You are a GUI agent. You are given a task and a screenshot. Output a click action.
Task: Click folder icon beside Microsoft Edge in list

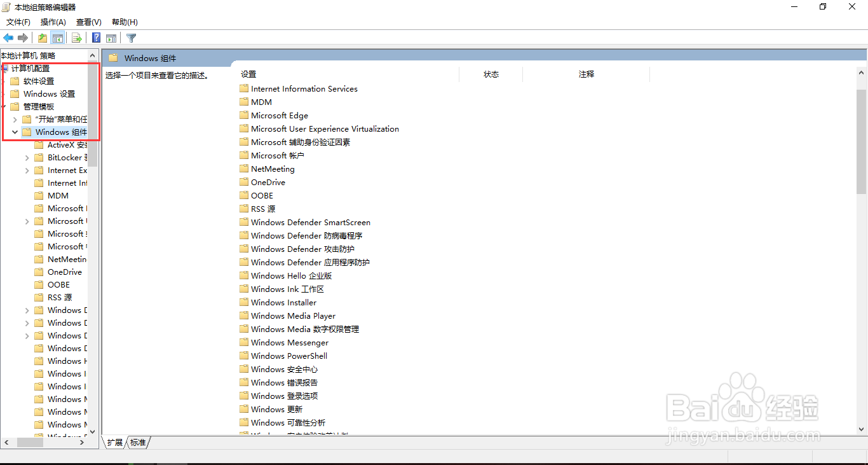244,115
